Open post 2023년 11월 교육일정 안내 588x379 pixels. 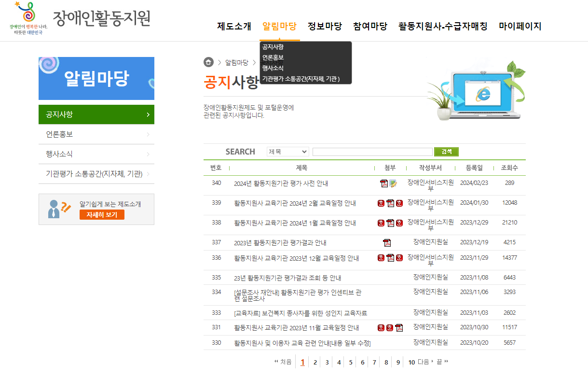(x=296, y=328)
